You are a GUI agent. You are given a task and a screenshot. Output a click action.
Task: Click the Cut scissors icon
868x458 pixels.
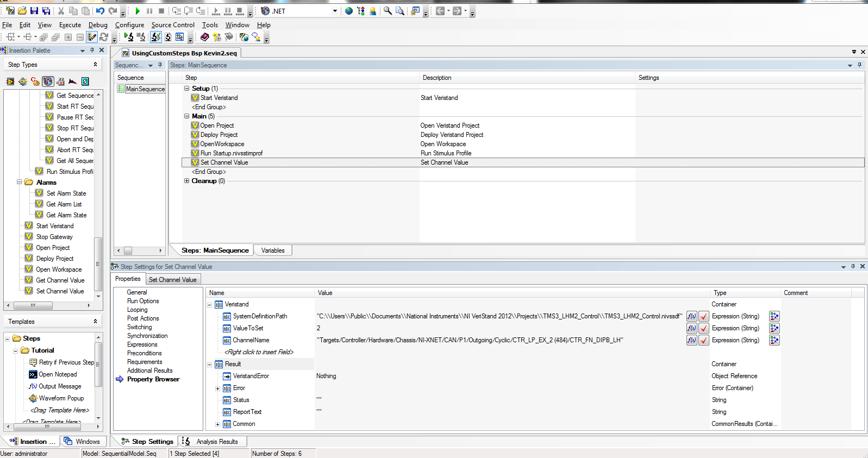(x=61, y=11)
